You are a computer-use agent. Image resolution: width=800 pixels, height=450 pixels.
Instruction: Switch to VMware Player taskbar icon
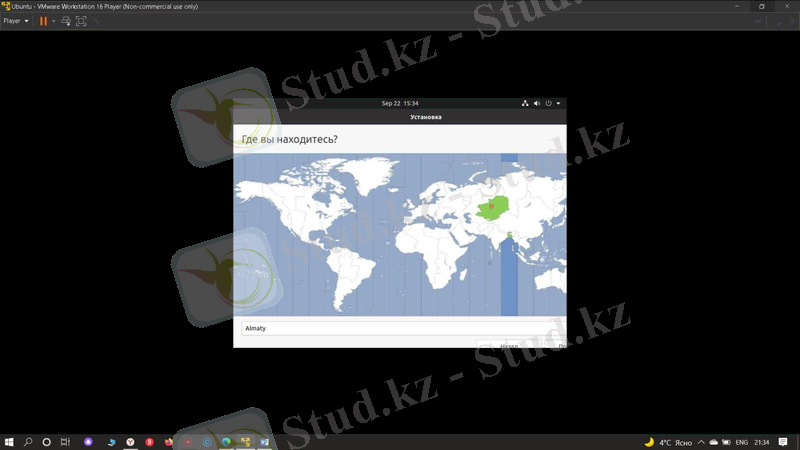click(x=245, y=442)
